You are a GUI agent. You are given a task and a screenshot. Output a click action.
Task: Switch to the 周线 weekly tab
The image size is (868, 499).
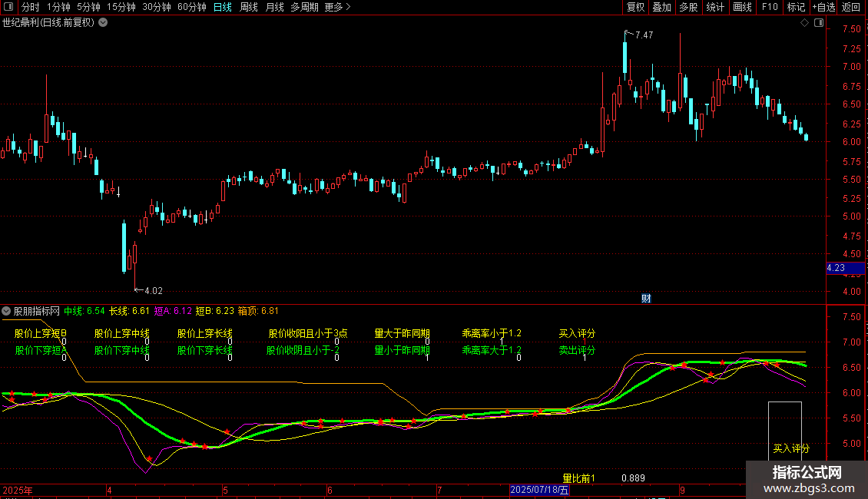click(x=248, y=8)
